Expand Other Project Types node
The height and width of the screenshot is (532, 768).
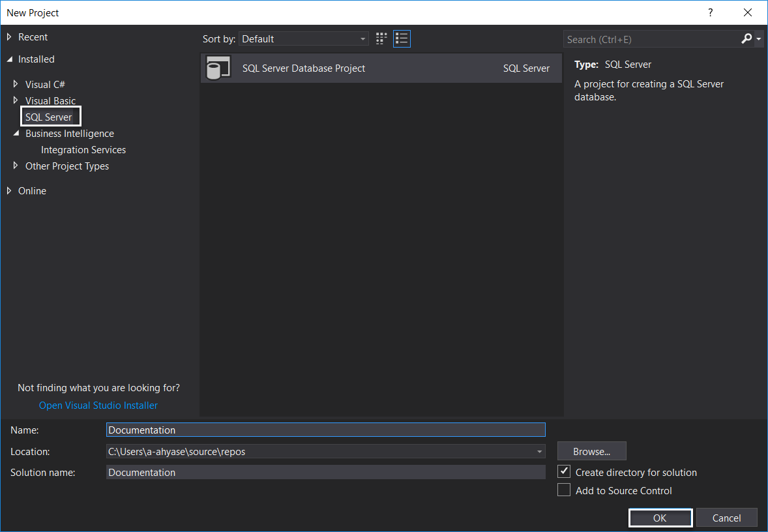[x=15, y=166]
